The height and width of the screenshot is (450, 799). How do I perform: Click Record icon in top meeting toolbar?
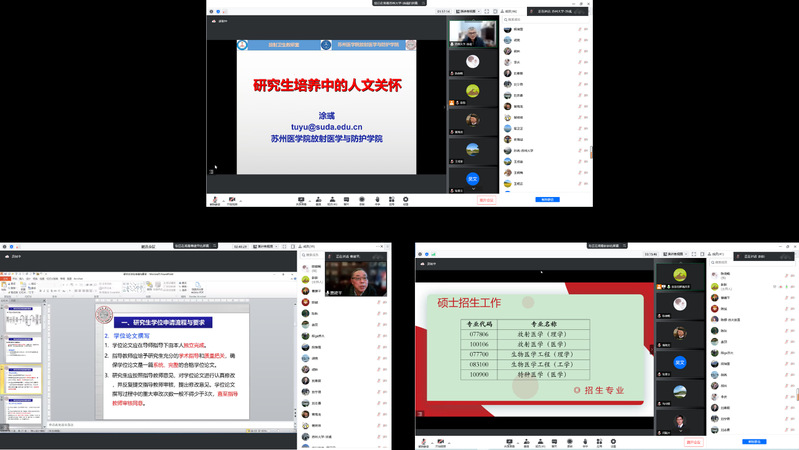point(361,200)
